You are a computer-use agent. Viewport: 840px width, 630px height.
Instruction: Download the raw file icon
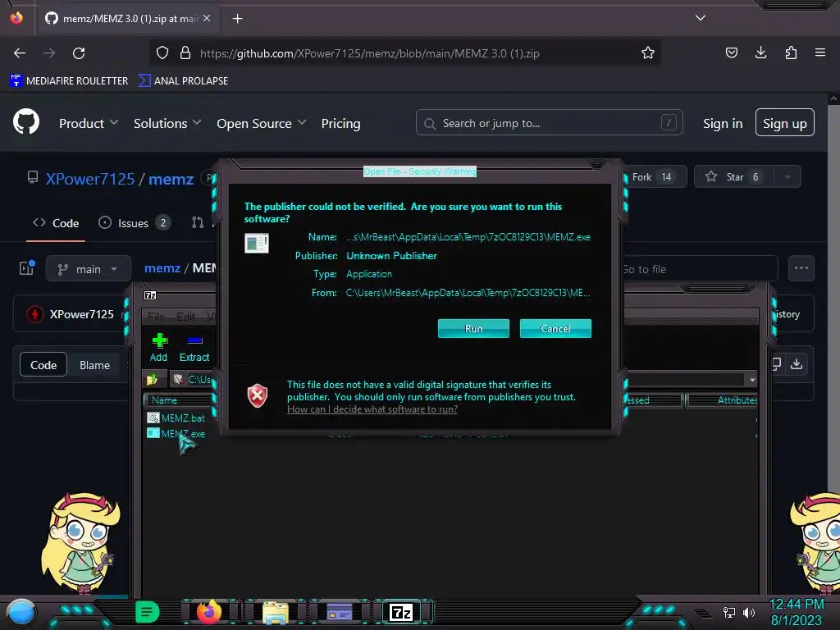tap(797, 364)
